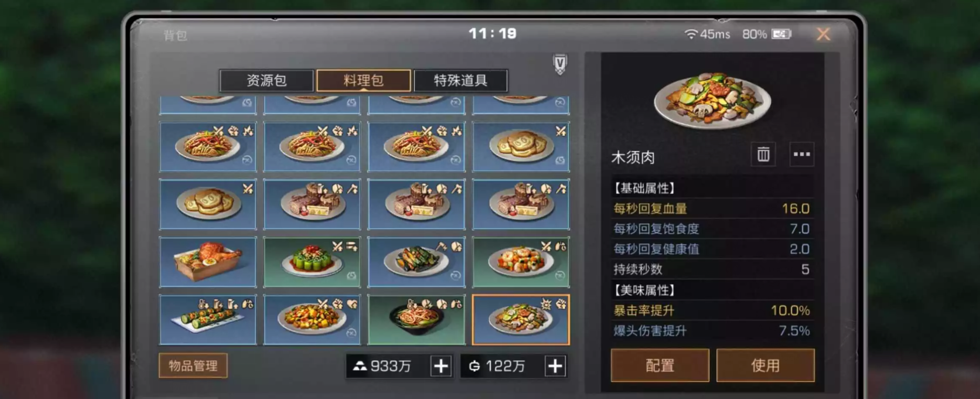Close the backpack with the orange X

[823, 34]
